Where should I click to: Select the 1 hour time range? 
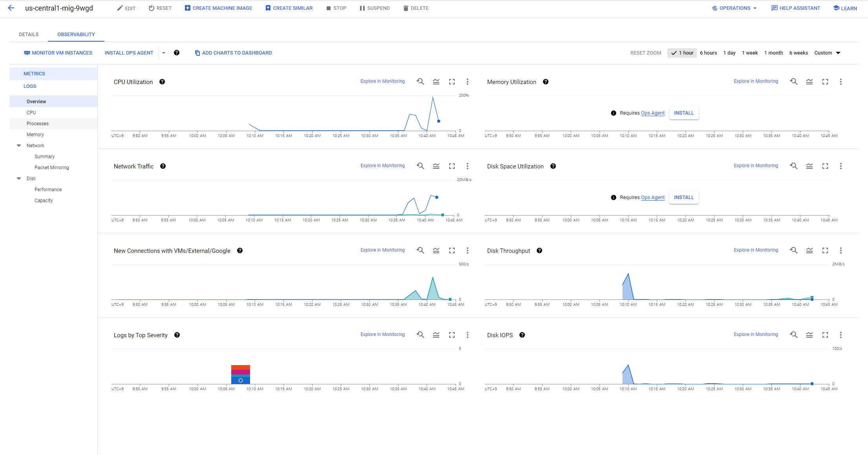(682, 53)
